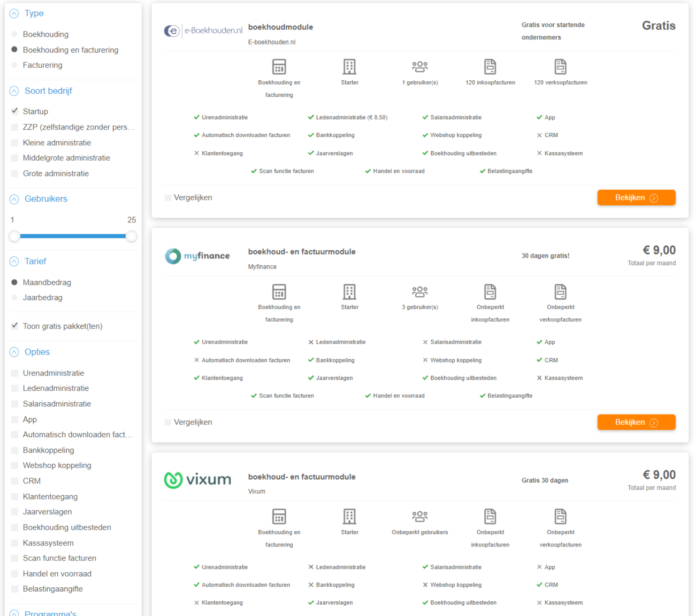The image size is (696, 616).
Task: Click the Gratis 30 dagen text
Action: 544,480
